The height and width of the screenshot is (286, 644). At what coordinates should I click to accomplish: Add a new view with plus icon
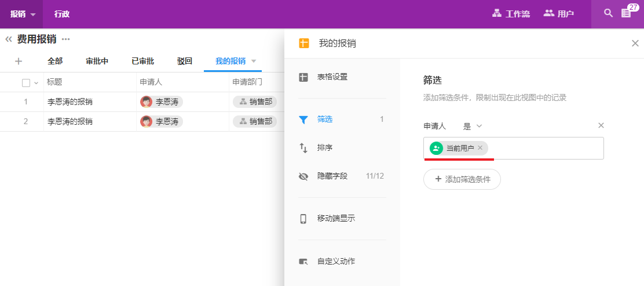coord(19,61)
